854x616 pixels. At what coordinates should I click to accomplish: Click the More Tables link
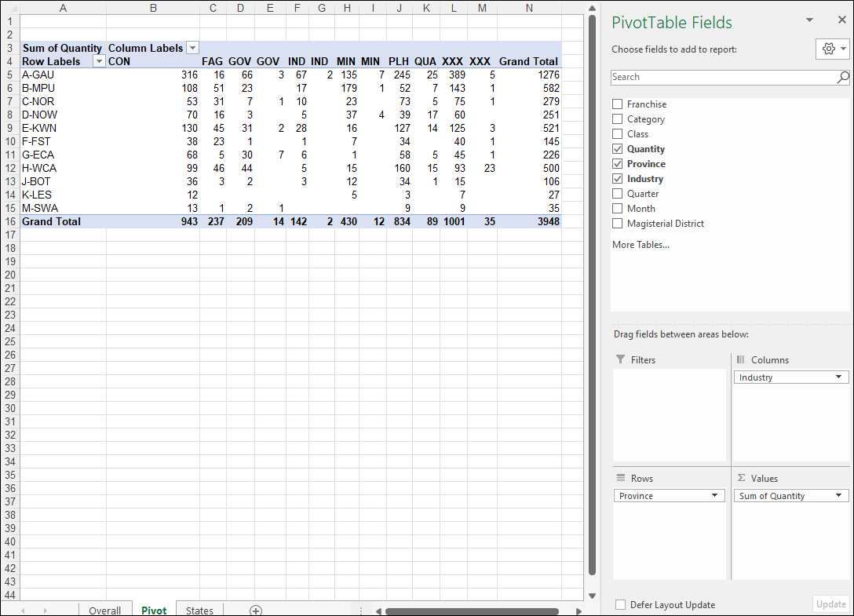[x=640, y=245]
